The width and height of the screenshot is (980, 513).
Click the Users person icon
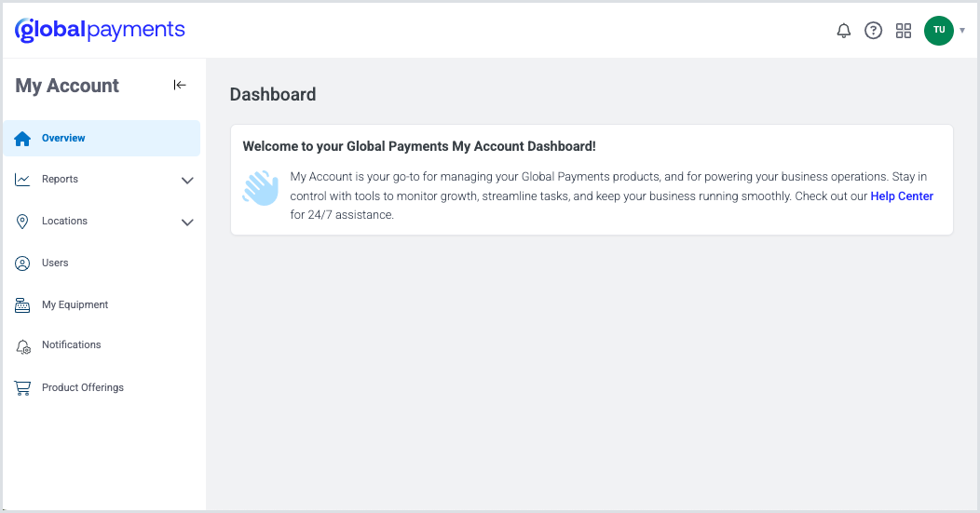23,263
